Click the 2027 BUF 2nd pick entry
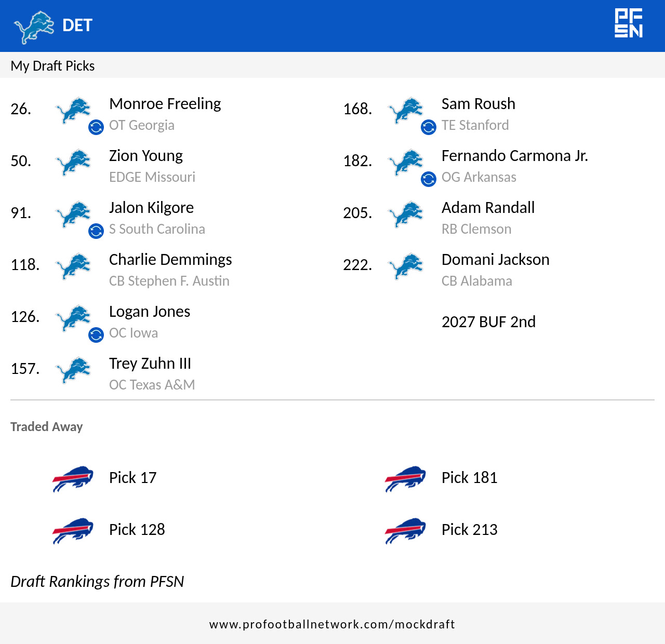 coord(488,322)
